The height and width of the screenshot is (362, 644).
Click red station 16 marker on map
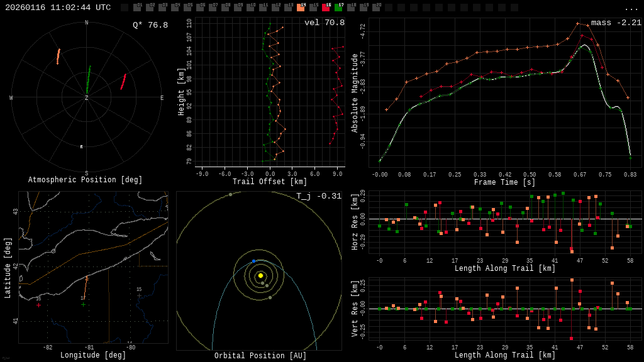38,305
